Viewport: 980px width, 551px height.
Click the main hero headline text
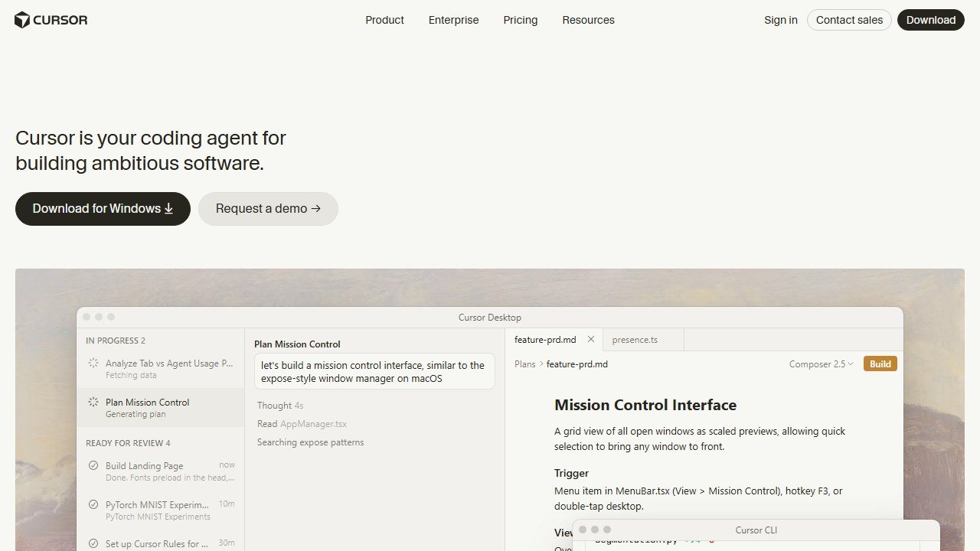(x=151, y=151)
